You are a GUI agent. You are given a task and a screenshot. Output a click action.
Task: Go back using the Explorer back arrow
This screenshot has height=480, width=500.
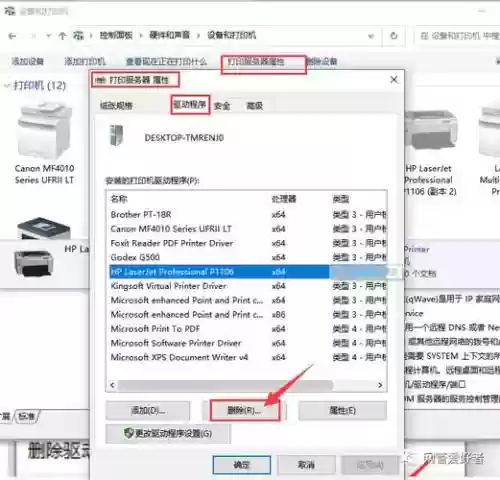12,36
